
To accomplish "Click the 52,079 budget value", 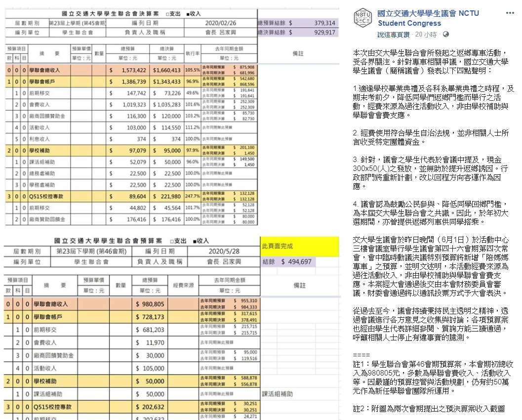I will click(x=138, y=162).
